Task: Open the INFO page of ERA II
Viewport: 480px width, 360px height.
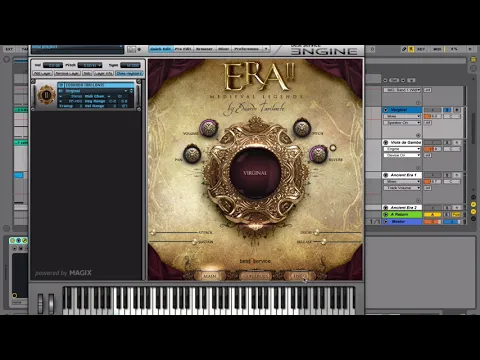Action: [299, 276]
